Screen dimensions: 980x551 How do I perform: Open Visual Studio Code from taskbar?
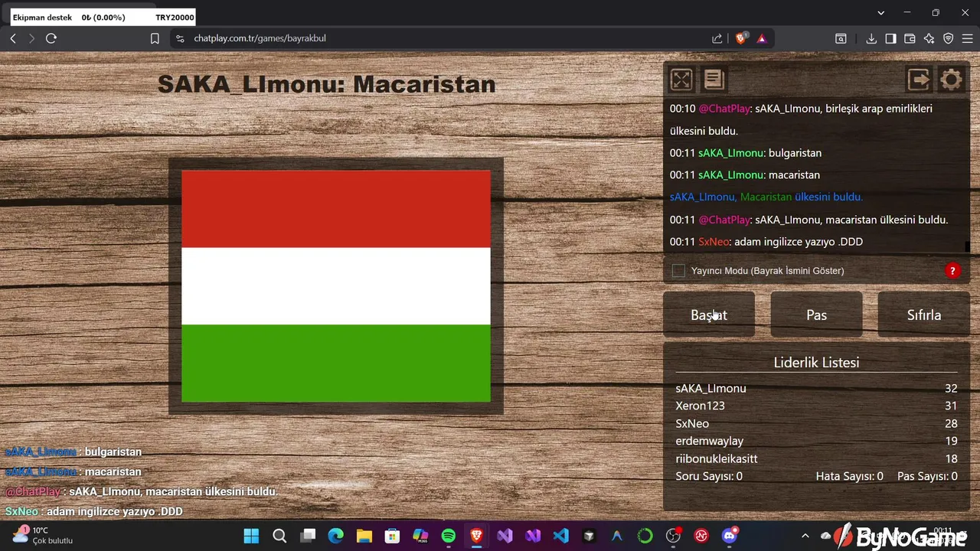point(561,536)
